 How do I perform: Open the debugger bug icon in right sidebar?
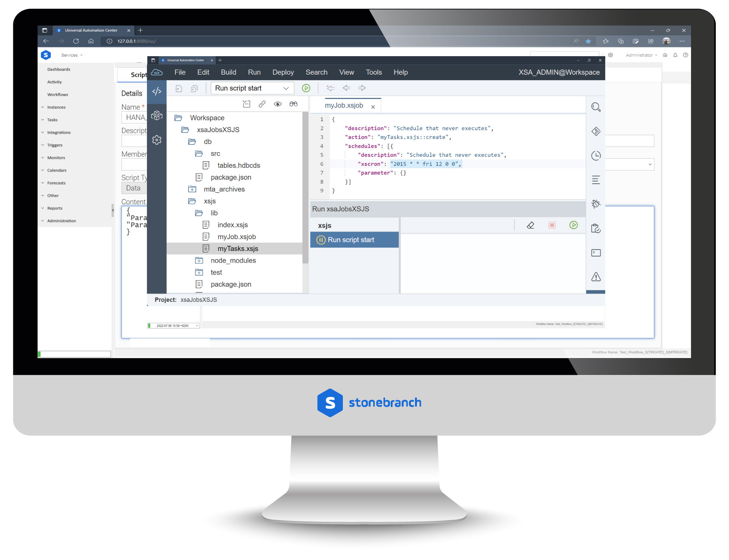[x=596, y=204]
